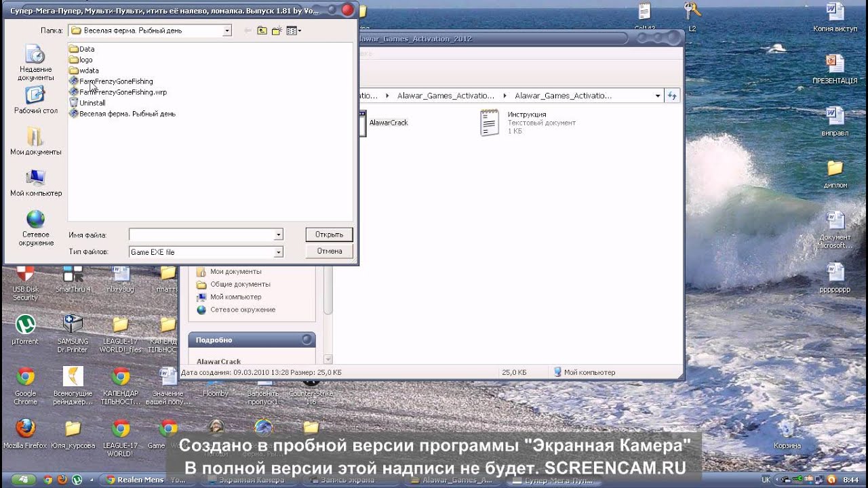Open Google Chrome desktop shortcut
The width and height of the screenshot is (868, 488).
(x=25, y=386)
